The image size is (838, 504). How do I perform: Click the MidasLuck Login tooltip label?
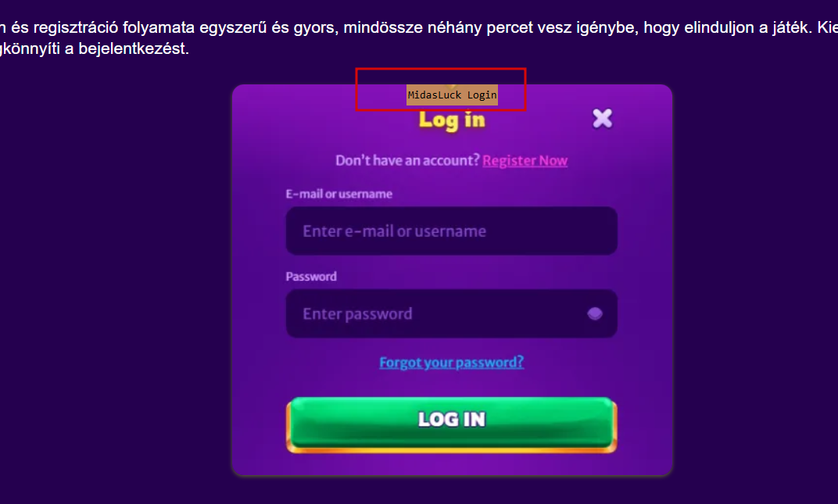452,95
